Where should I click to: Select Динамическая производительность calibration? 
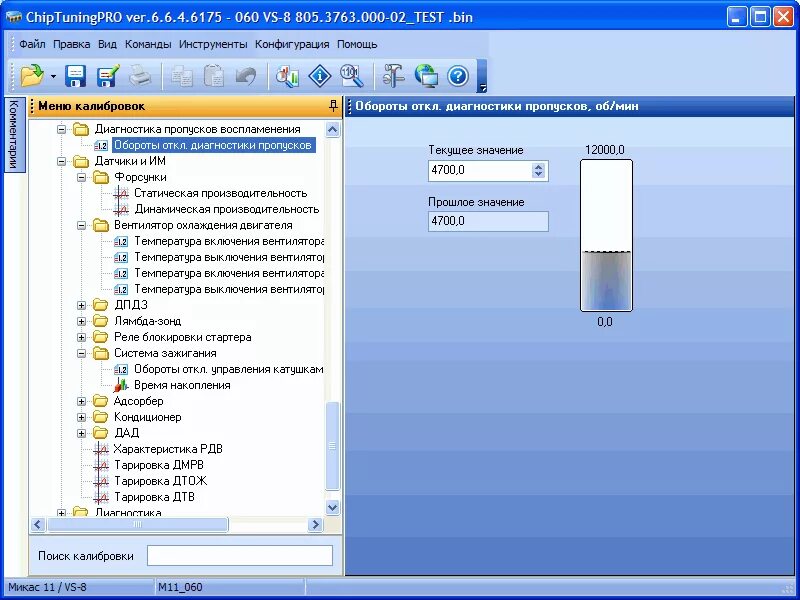point(227,209)
